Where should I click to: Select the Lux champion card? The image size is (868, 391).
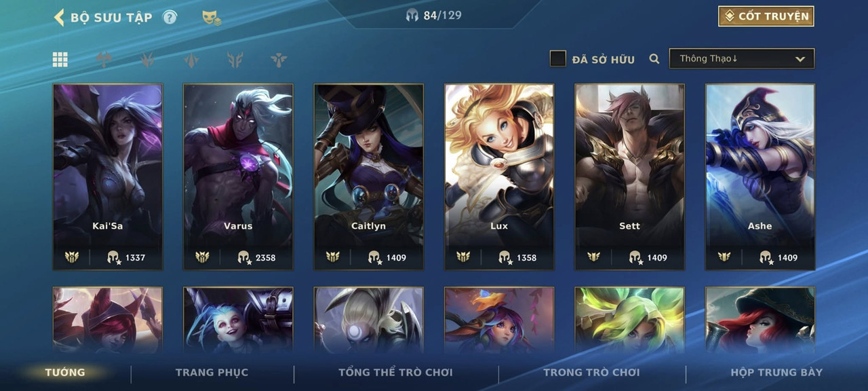click(x=499, y=176)
